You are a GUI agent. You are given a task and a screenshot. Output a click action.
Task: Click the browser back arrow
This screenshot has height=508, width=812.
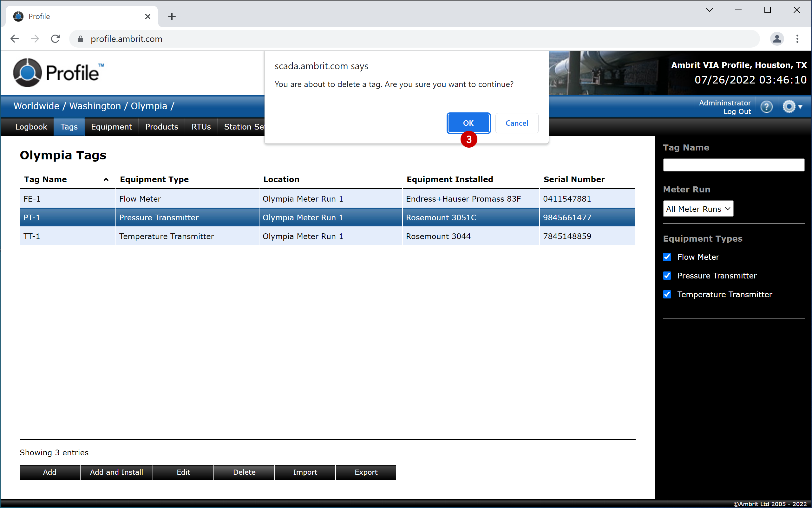14,39
